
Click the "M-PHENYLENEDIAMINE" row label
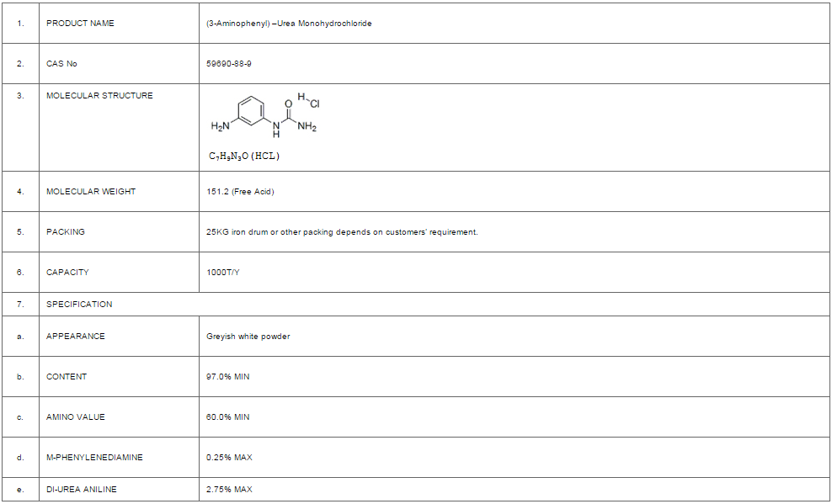94,458
